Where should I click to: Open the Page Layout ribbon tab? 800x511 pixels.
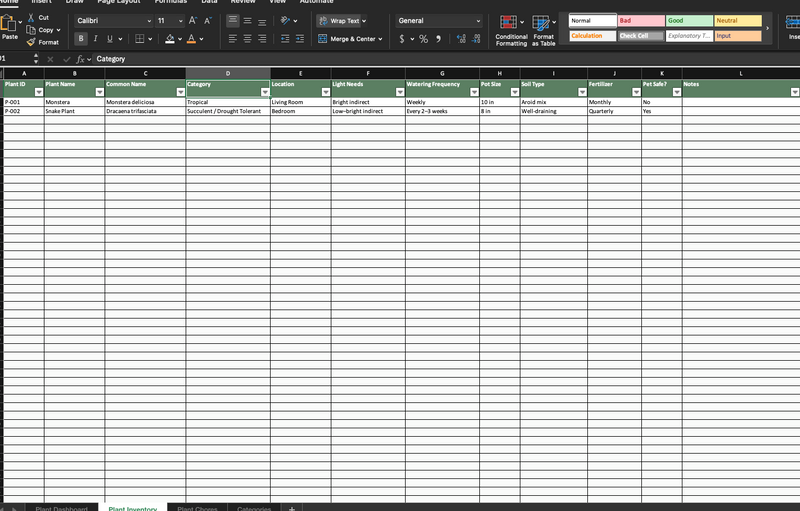[119, 2]
